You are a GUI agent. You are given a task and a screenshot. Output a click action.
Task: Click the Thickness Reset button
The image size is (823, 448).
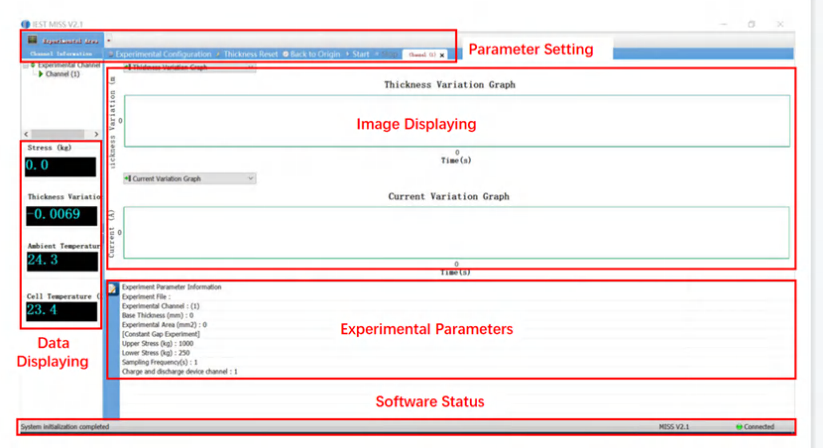click(250, 53)
